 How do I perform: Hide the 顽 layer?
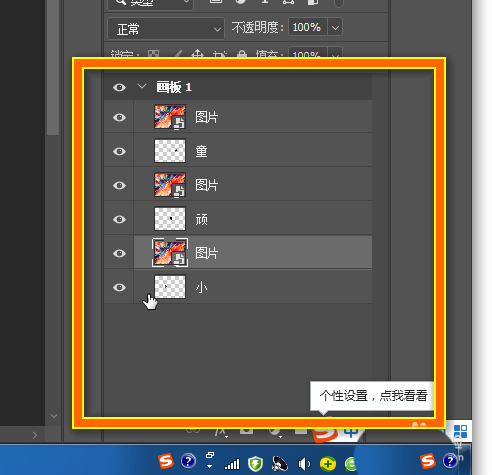click(119, 219)
